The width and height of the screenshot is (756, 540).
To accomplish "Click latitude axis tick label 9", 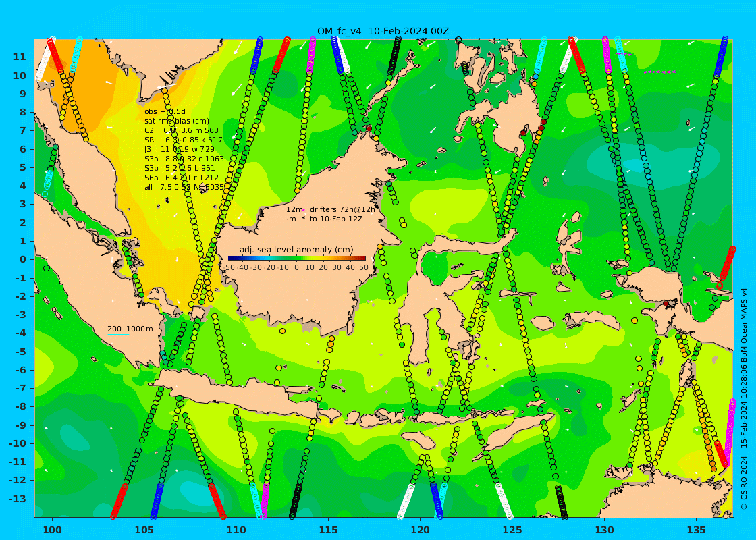I will [22, 94].
